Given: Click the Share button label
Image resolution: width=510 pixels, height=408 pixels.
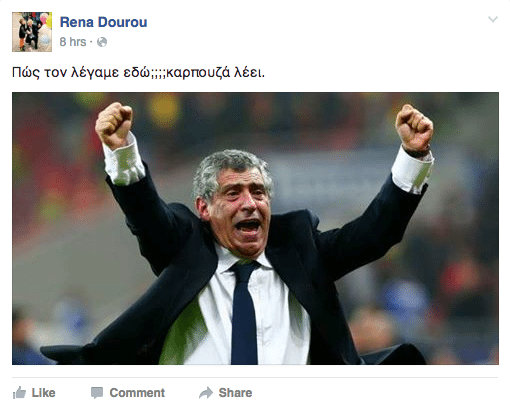Looking at the screenshot, I should [235, 393].
